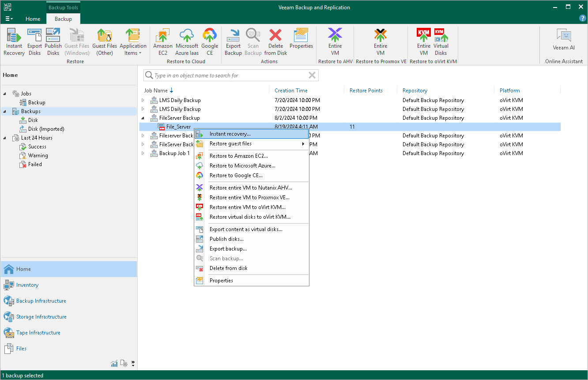588x380 pixels.
Task: Select the Backup ribbon tab
Action: pyautogui.click(x=63, y=19)
